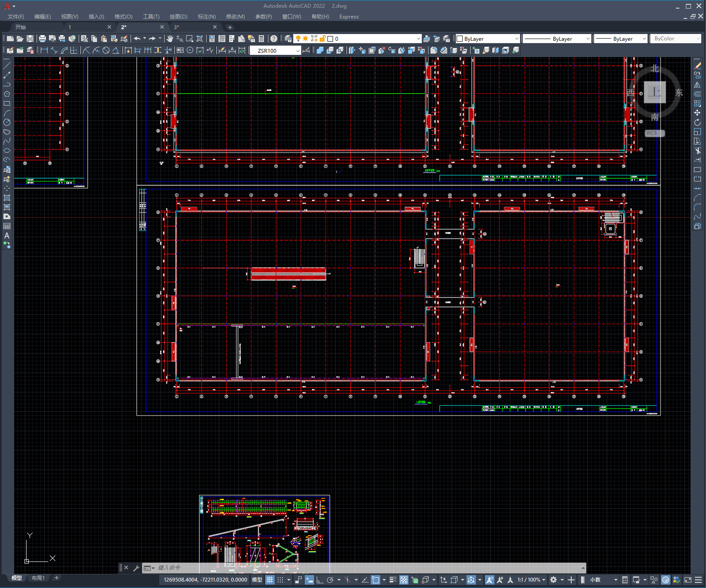Image resolution: width=706 pixels, height=588 pixels.
Task: Open AutoCAD Help with the question mark icon
Action: coord(274,39)
